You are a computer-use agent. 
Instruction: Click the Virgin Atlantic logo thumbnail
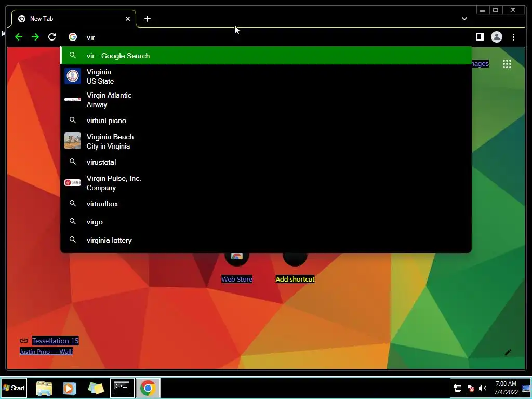[73, 100]
